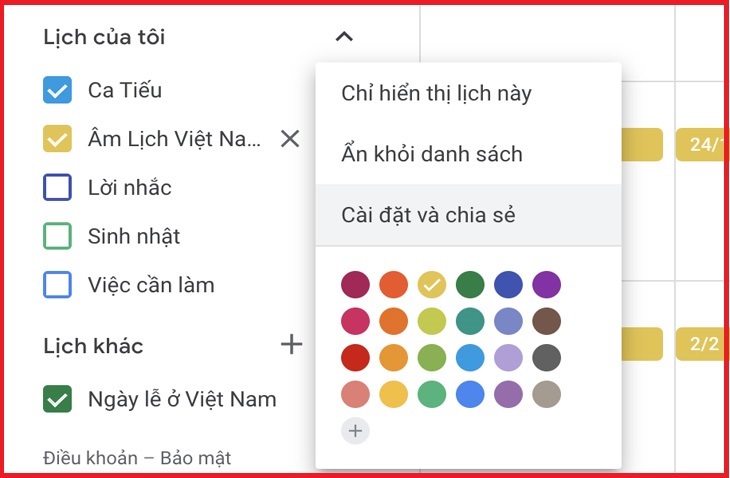Viewport: 730px width, 478px height.
Task: Uncheck Ngày lễ ở Việt Nam calendar
Action: click(57, 399)
